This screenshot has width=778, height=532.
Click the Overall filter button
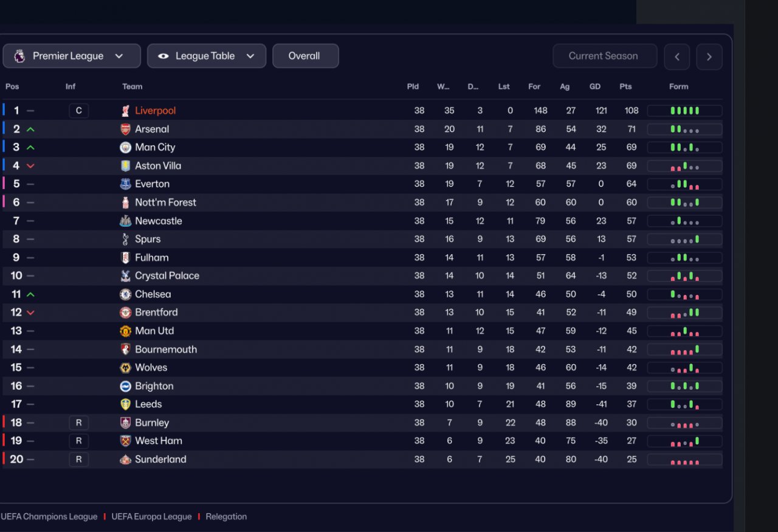(306, 56)
